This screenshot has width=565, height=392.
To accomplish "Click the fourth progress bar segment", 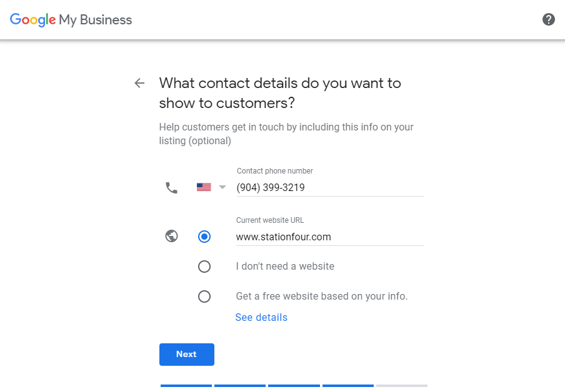I will point(348,386).
